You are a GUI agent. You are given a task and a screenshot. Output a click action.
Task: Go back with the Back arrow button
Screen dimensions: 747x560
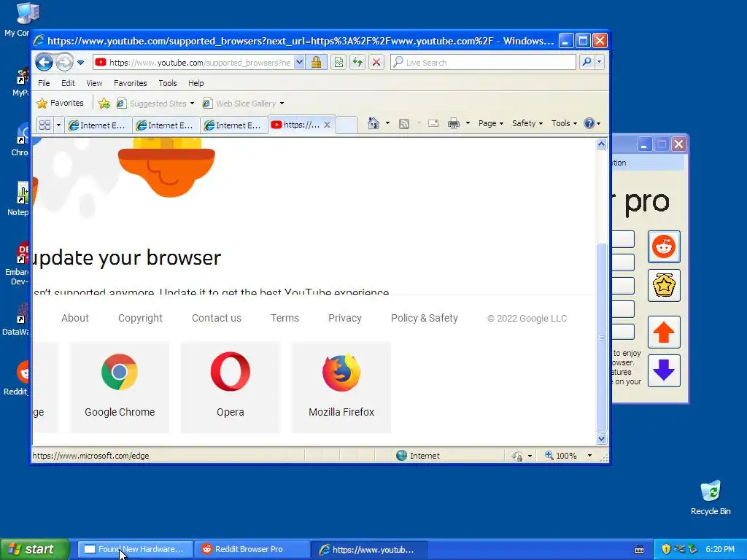44,62
